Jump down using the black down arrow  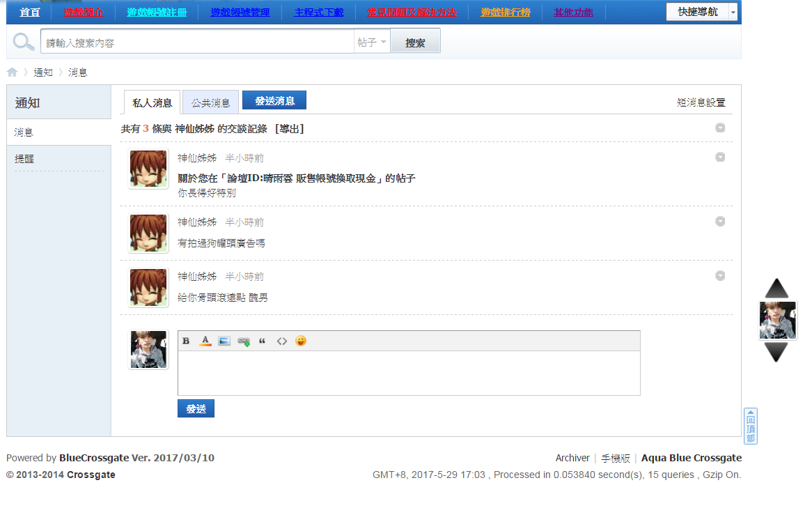pyautogui.click(x=776, y=353)
